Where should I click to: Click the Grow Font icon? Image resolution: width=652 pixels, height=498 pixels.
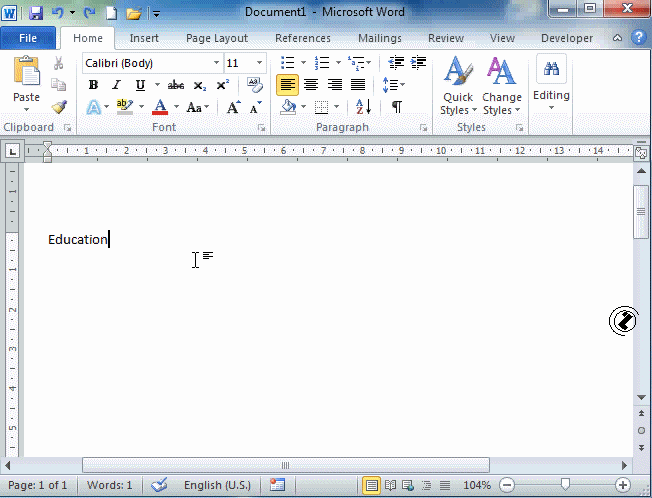[233, 107]
